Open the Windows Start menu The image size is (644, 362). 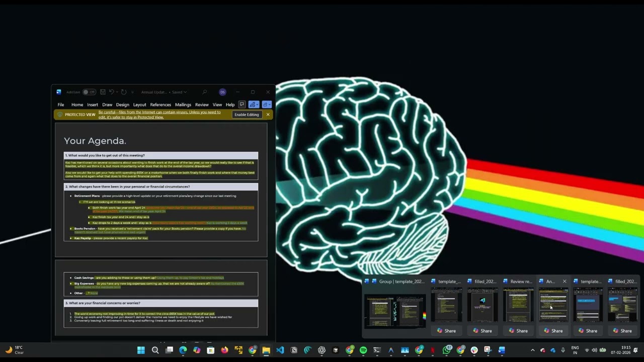141,350
